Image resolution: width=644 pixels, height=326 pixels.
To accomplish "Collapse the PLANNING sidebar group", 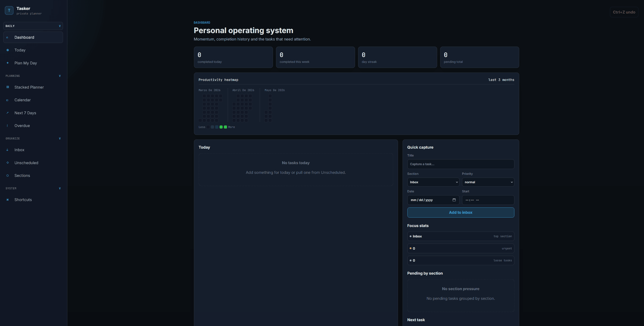I will [33, 76].
